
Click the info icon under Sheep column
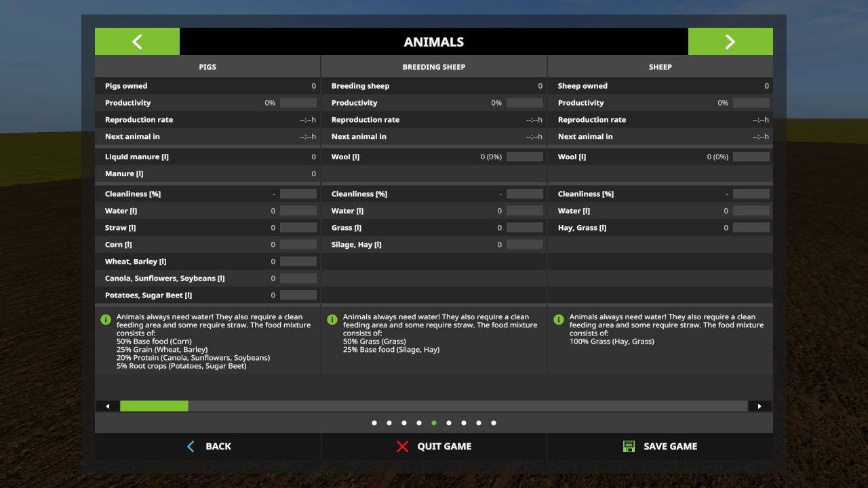[559, 319]
